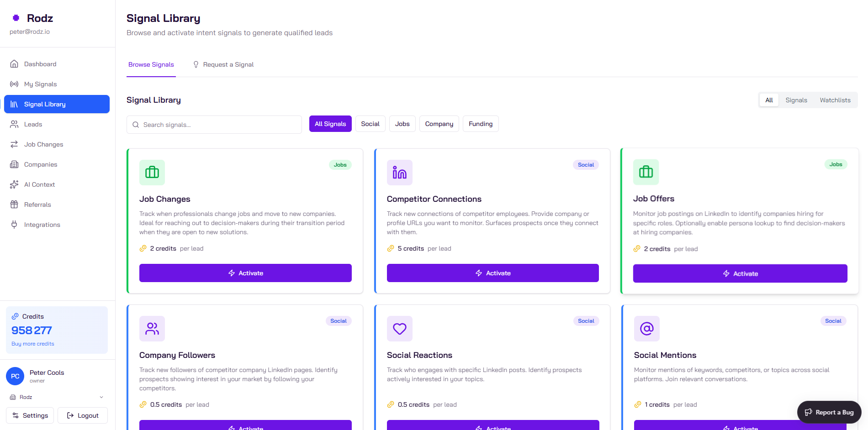Filter signals by Funding category
The height and width of the screenshot is (430, 868).
pos(481,124)
